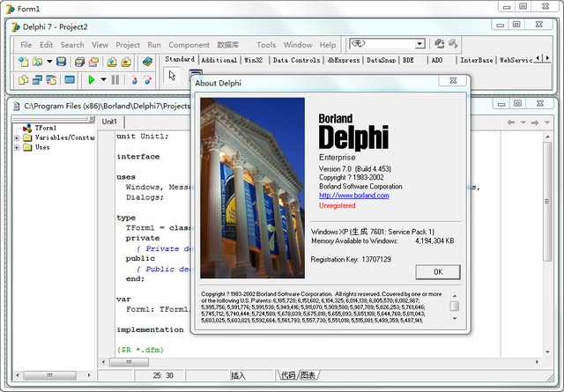
Task: Click the Save Current Desktop icon
Action: (x=439, y=44)
